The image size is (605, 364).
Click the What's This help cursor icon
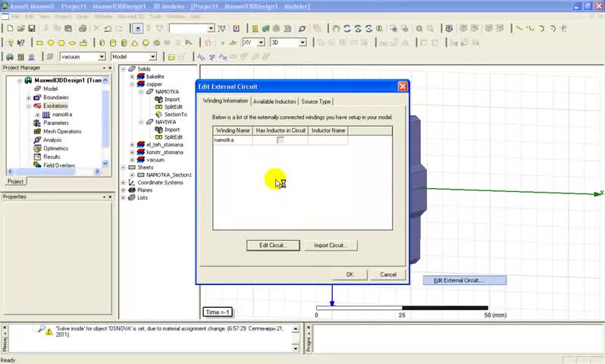[20, 43]
